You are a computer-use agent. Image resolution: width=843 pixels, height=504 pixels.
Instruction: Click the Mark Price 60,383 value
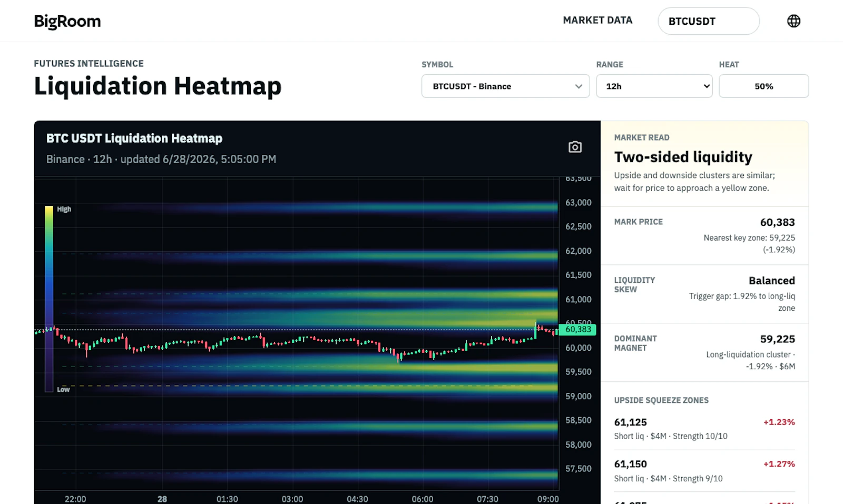point(777,222)
